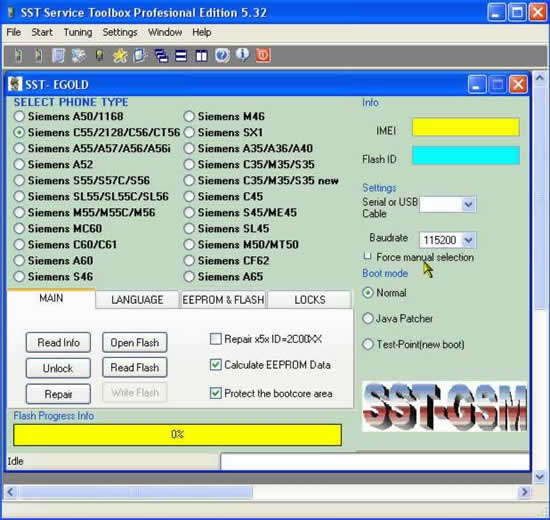This screenshot has width=550, height=520.
Task: Choose Test-Point(new boot) boot mode
Action: tap(368, 344)
